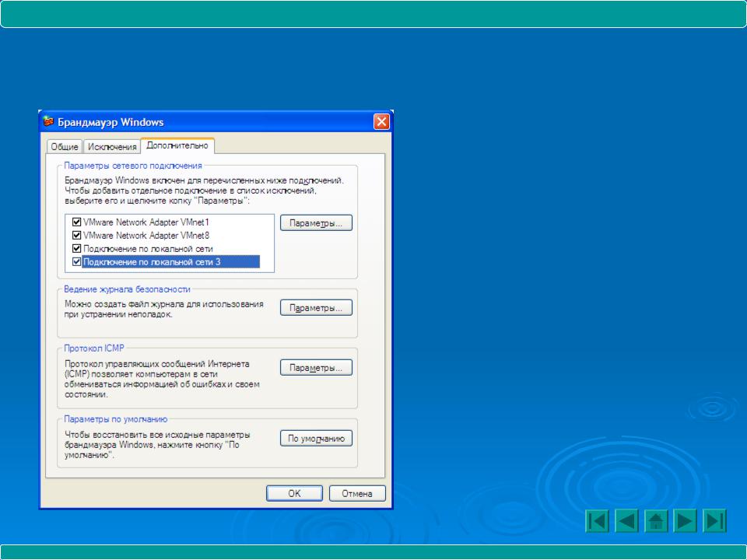
Task: Open Параметры for network connection settings
Action: (x=316, y=223)
